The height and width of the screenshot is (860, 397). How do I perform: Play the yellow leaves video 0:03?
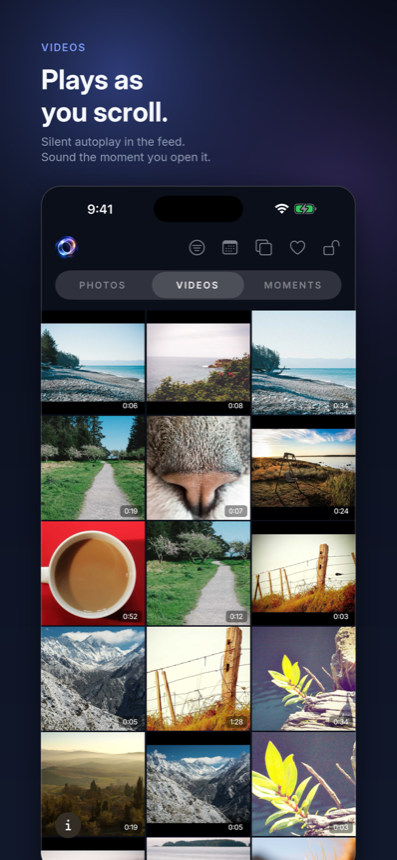(x=303, y=784)
